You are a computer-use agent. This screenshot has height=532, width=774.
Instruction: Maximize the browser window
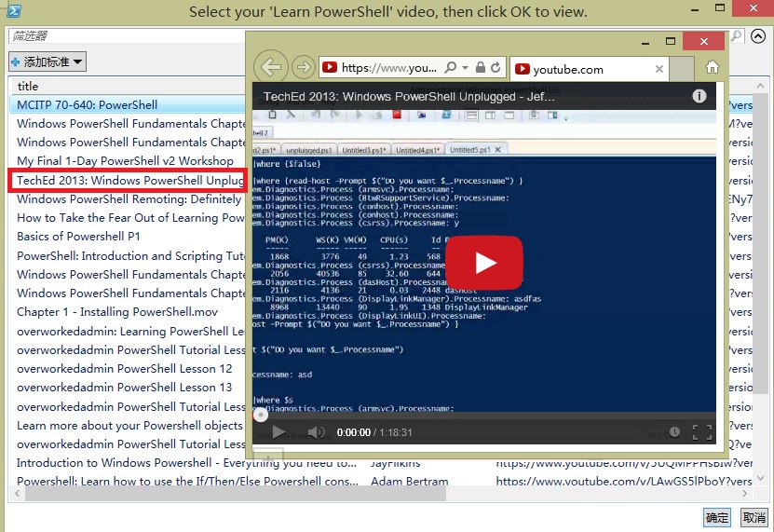(x=671, y=42)
